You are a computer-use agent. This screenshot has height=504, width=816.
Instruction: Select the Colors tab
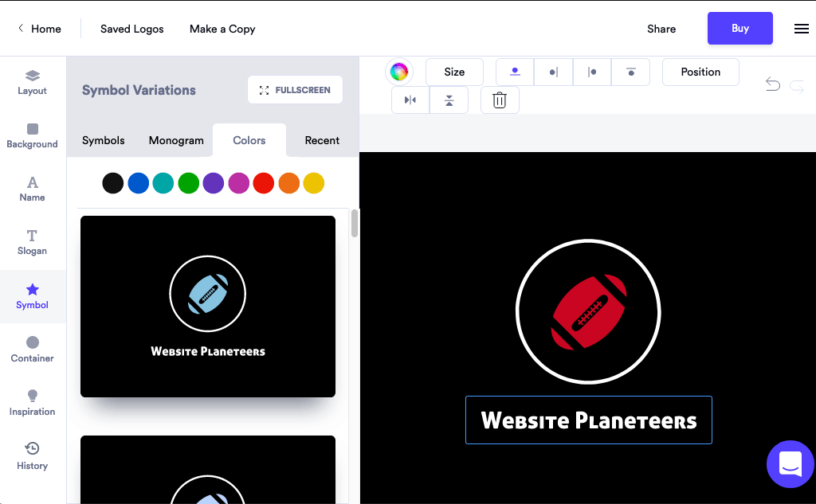click(249, 140)
